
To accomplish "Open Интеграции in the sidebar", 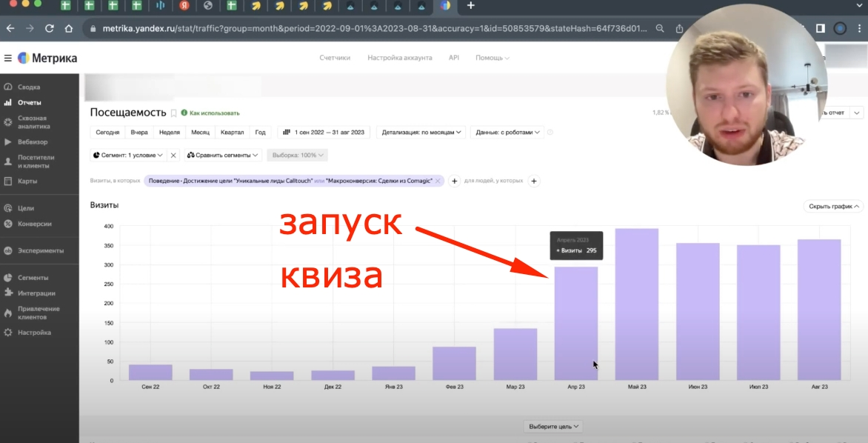I will (36, 293).
